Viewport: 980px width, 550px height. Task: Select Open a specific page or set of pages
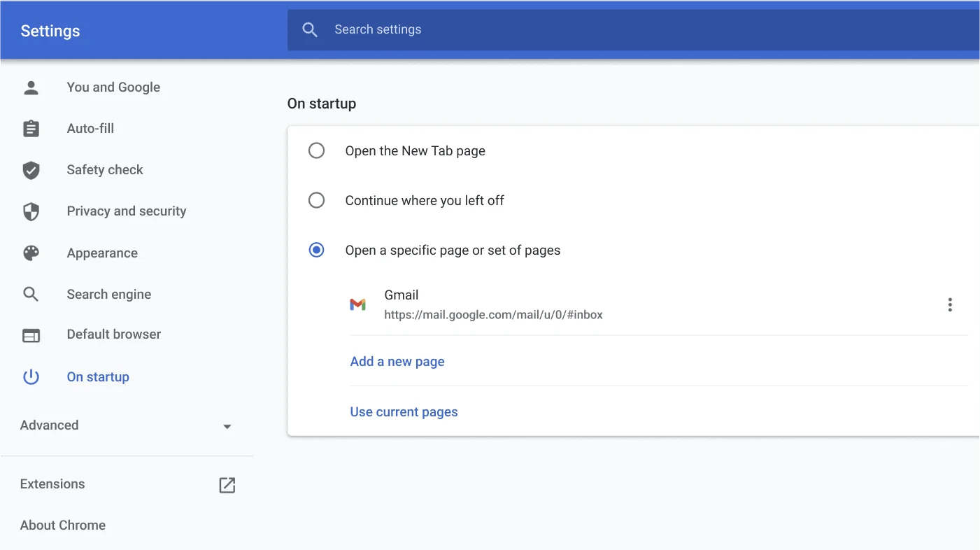[x=316, y=250]
